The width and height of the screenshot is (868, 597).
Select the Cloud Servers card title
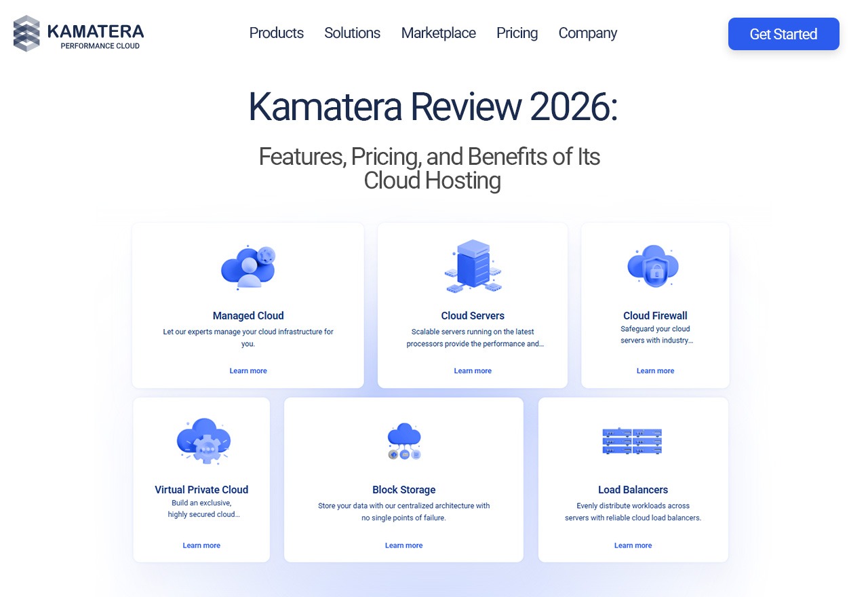473,315
